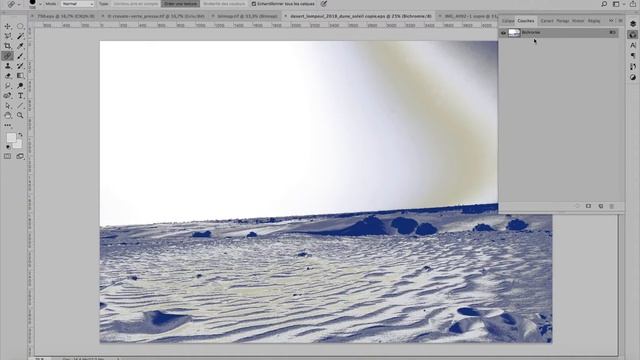This screenshot has width=640, height=360.
Task: Open the Layers panel options menu
Action: (x=620, y=20)
